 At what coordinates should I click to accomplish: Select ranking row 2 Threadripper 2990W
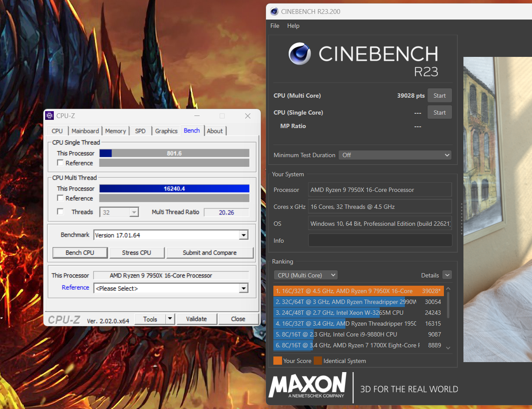pyautogui.click(x=358, y=302)
